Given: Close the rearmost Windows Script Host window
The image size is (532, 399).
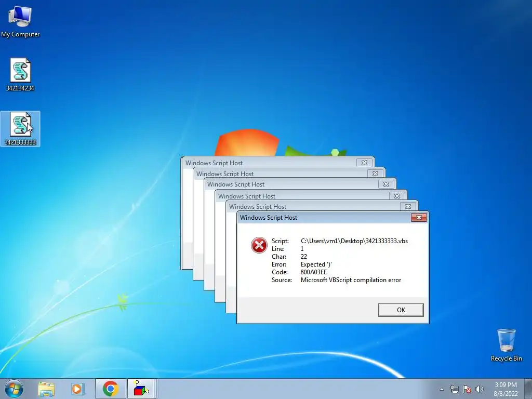Looking at the screenshot, I should (x=364, y=163).
